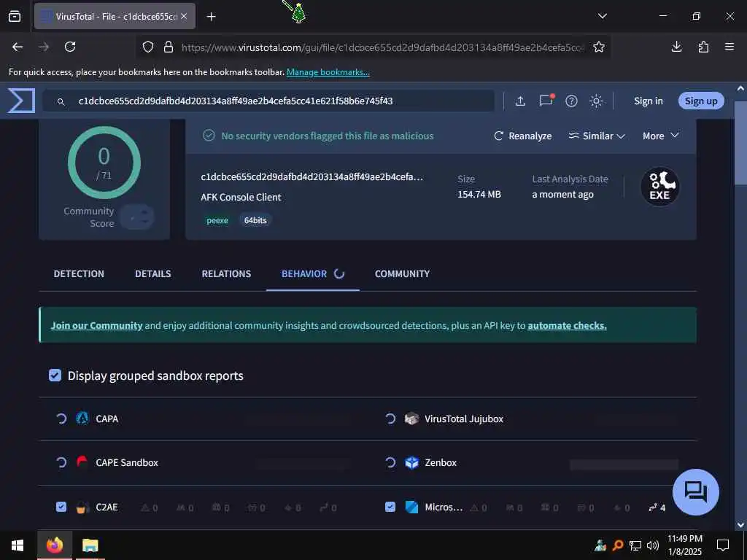747x560 pixels.
Task: Click the AFK Console Client file name
Action: click(x=241, y=197)
